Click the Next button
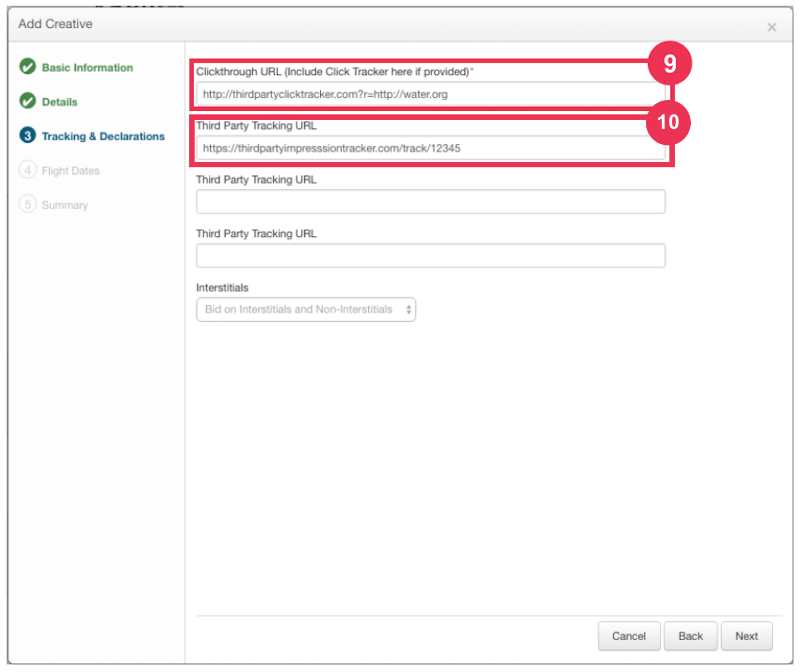This screenshot has height=672, width=802. pyautogui.click(x=746, y=636)
